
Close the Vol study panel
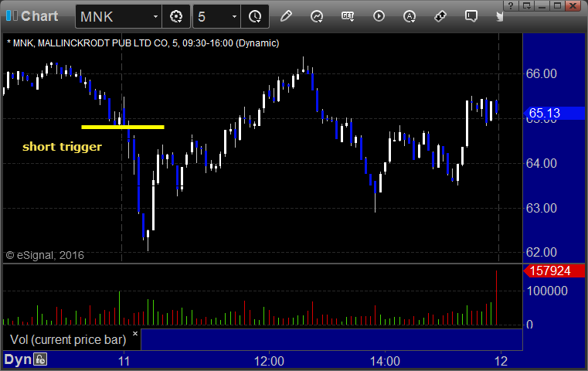click(135, 333)
